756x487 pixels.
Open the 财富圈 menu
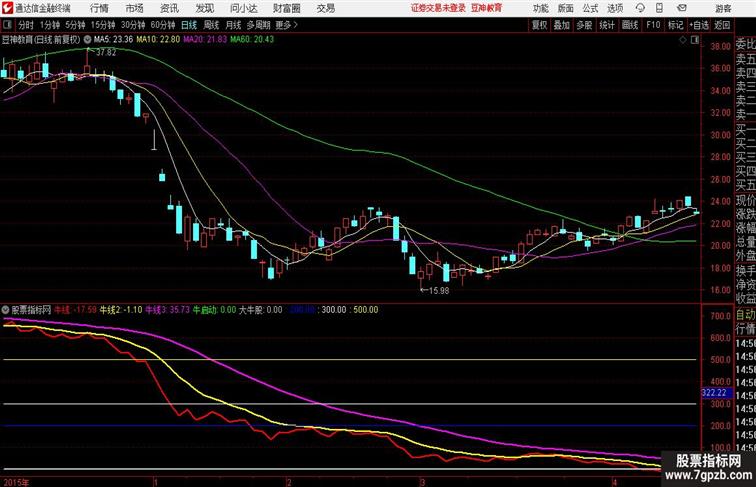click(x=286, y=8)
